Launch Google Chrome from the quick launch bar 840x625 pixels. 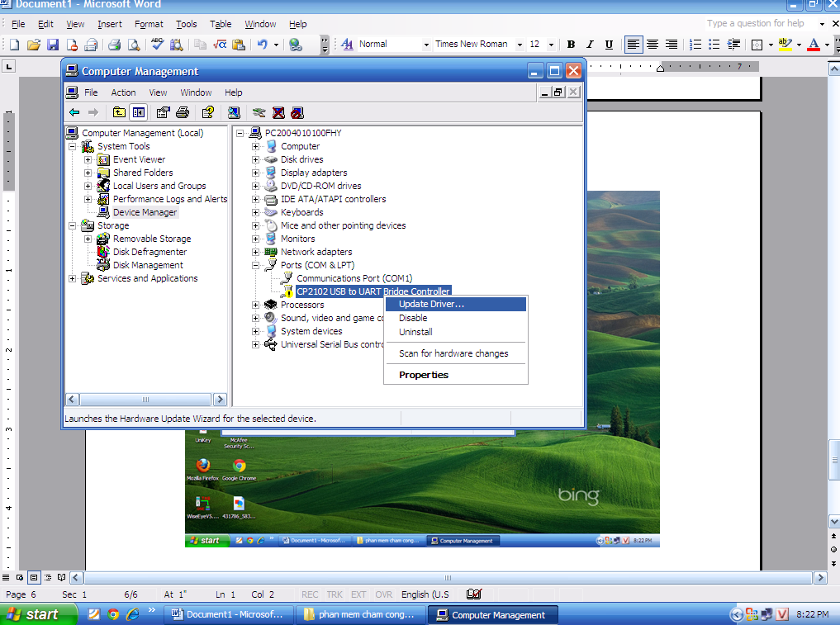(x=113, y=614)
